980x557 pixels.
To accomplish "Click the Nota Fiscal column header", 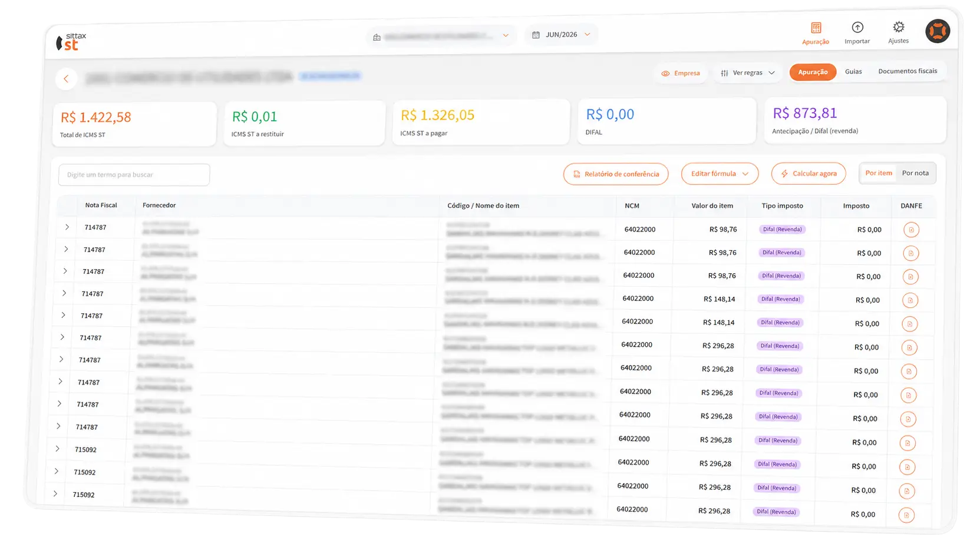I will pyautogui.click(x=101, y=205).
